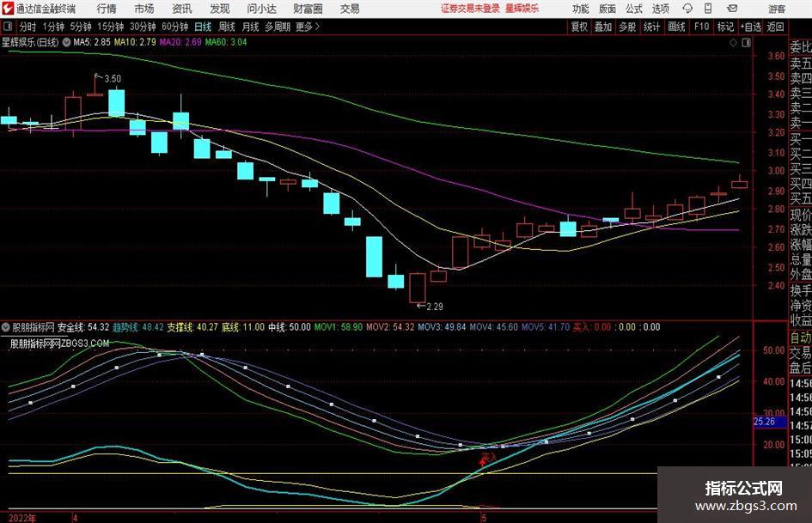Switch to the 月线 monthly tab
Image resolution: width=812 pixels, height=523 pixels.
[250, 27]
